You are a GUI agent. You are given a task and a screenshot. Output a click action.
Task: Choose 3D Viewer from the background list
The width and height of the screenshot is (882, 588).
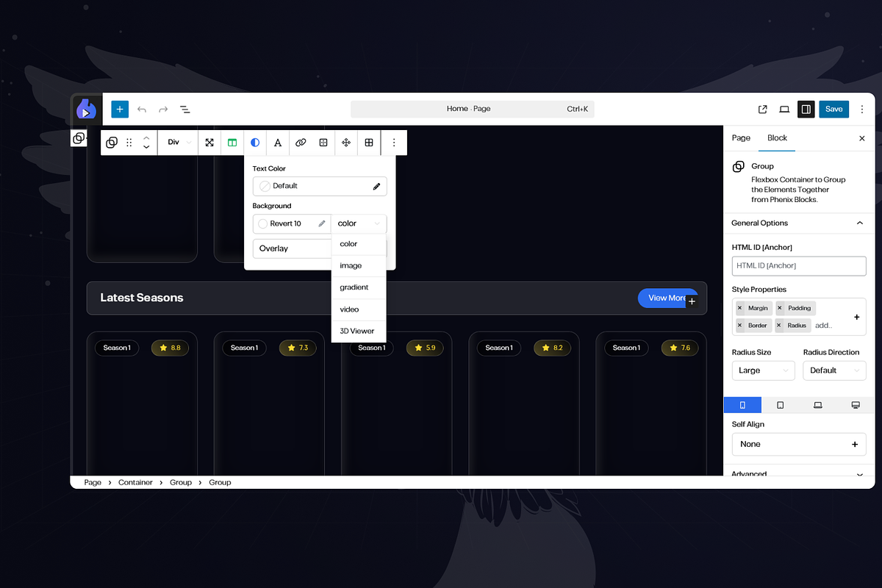coord(358,331)
